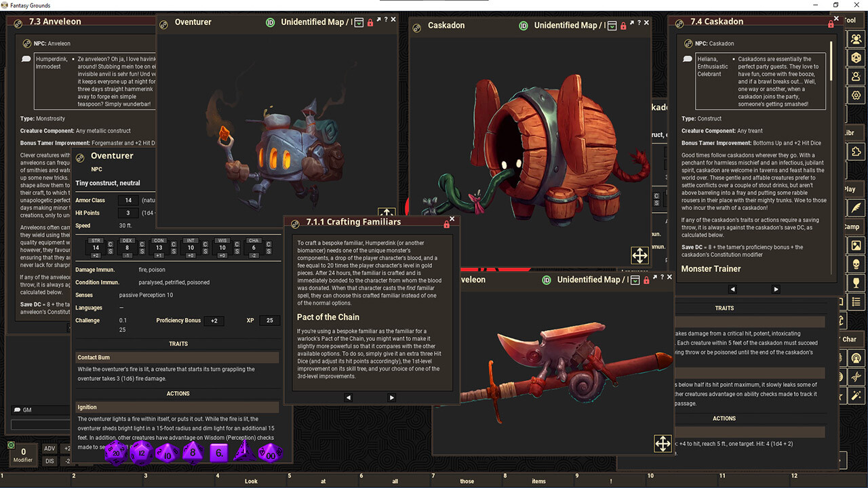
Task: Roll the purple d6 die
Action: (x=217, y=454)
